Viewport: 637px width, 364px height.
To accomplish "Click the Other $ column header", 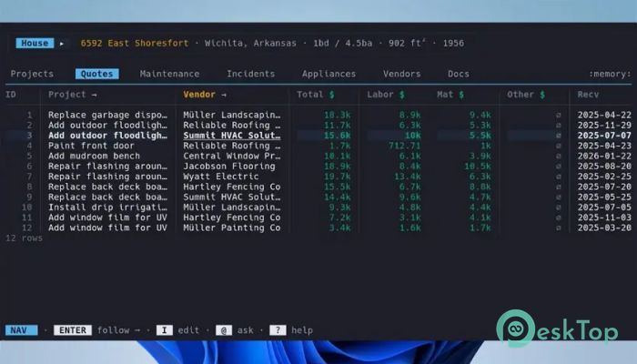I will point(526,95).
